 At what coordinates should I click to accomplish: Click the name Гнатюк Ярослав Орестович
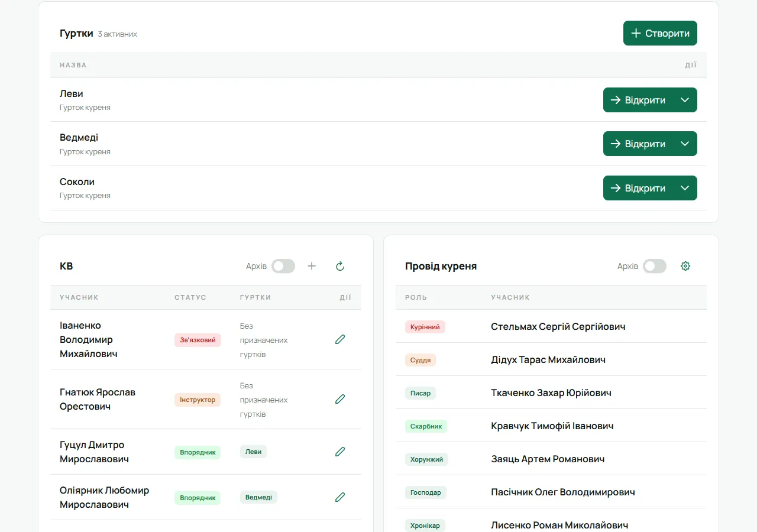pos(98,399)
